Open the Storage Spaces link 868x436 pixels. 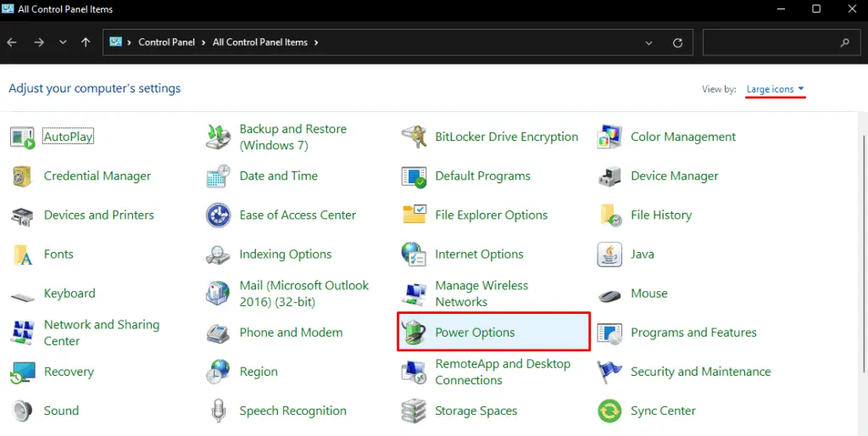[476, 411]
